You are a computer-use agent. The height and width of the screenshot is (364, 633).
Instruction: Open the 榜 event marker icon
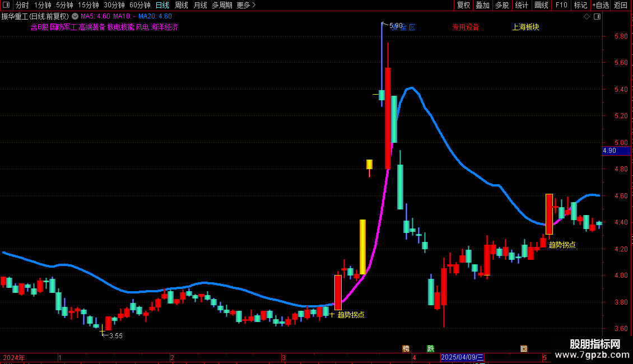pyautogui.click(x=406, y=349)
